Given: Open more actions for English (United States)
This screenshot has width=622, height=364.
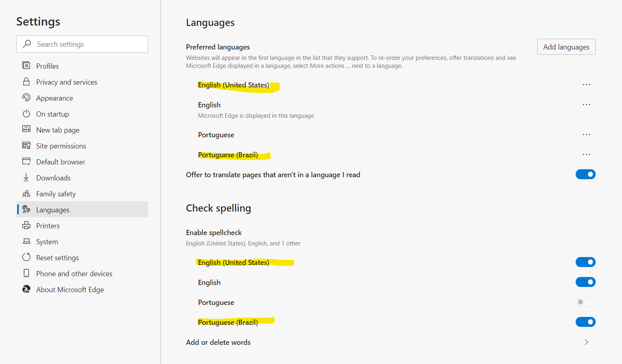Looking at the screenshot, I should (586, 84).
